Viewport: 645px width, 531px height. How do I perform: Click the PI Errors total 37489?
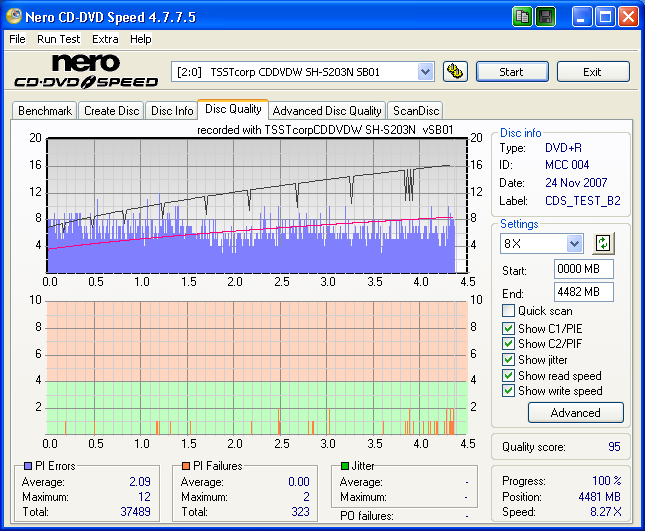click(x=135, y=512)
